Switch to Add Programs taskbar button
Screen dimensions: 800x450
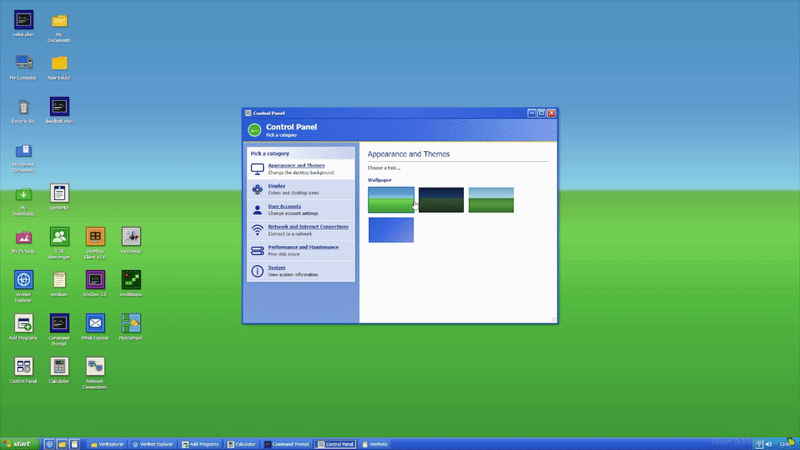click(201, 444)
